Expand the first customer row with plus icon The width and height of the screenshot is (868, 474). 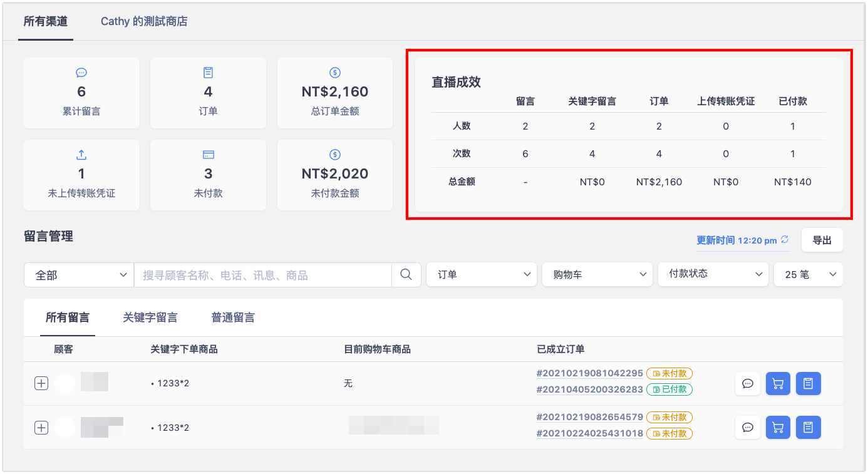click(x=41, y=383)
